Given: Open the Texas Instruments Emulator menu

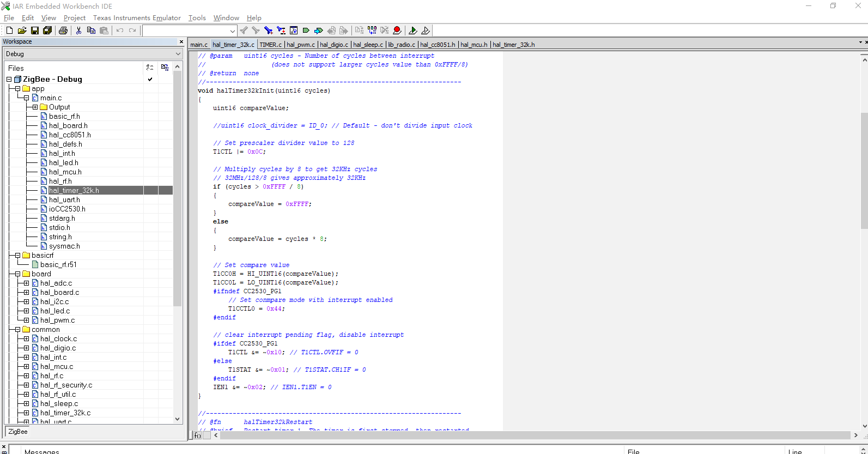Looking at the screenshot, I should [137, 17].
